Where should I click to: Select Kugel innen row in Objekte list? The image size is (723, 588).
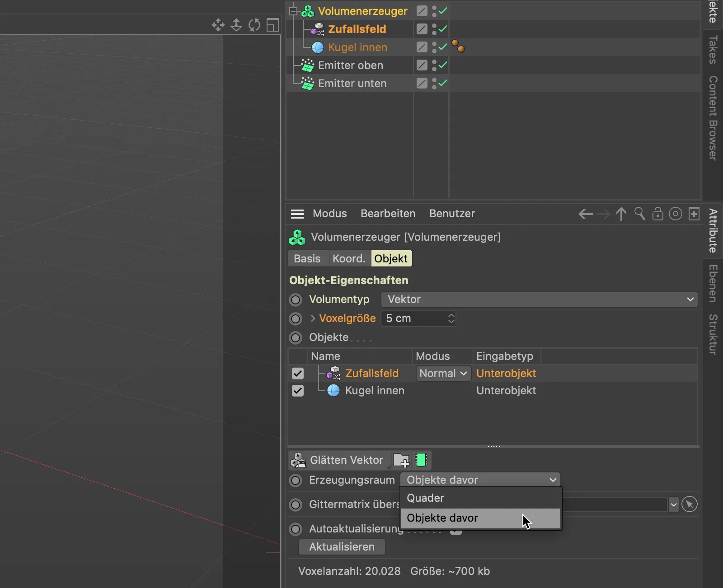(493, 391)
